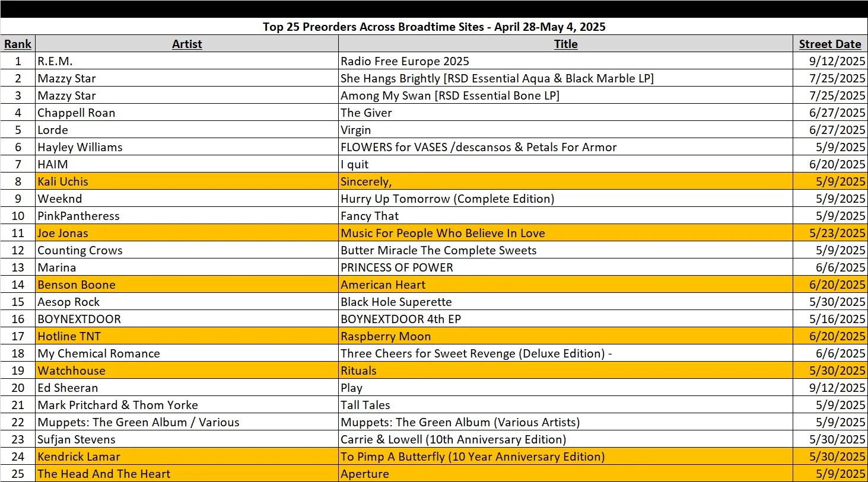This screenshot has width=868, height=482.
Task: Click the BOYNEXTDOOR artist cell
Action: (187, 319)
